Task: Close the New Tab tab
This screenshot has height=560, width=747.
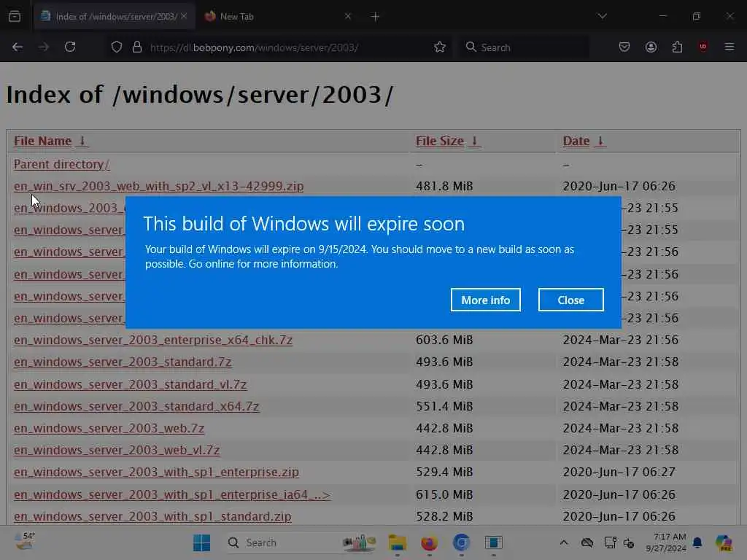Action: 348,16
